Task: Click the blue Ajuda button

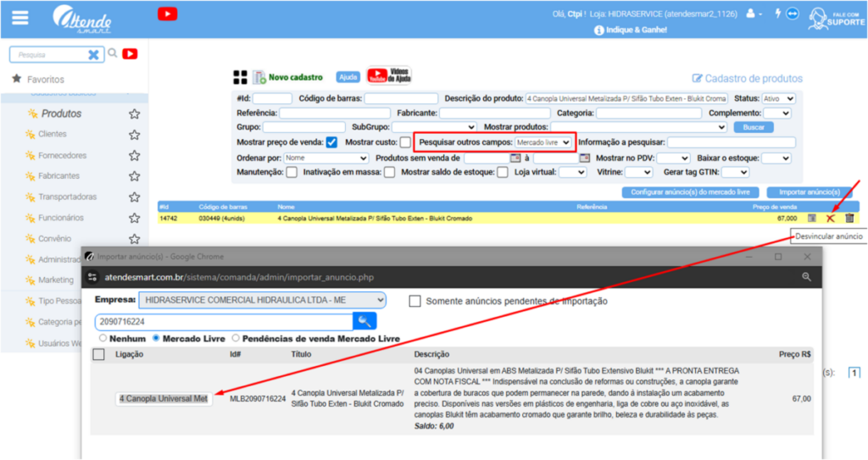Action: click(x=348, y=77)
